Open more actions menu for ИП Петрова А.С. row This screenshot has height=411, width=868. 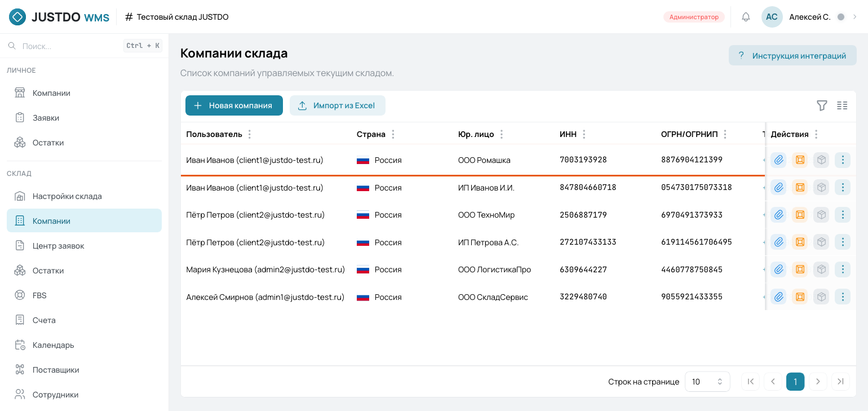[x=843, y=242]
